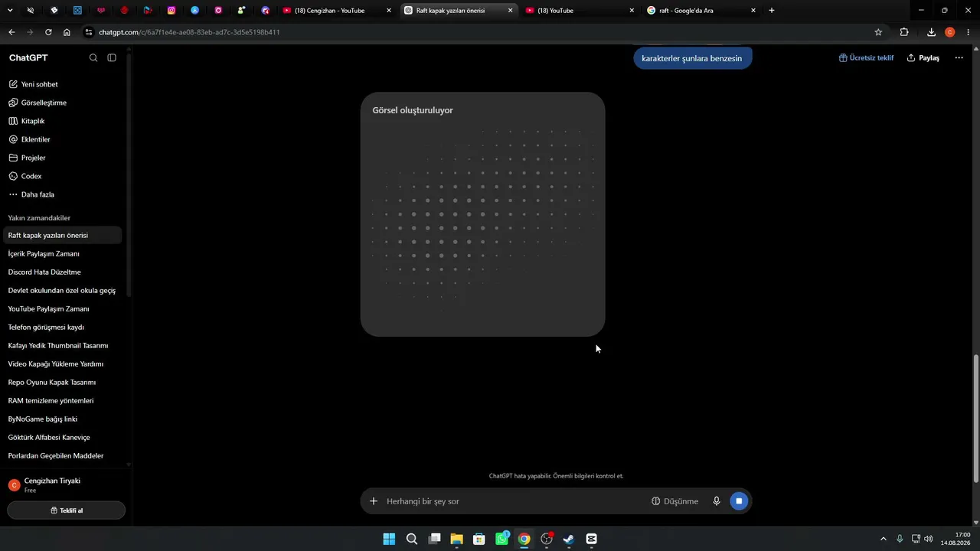Open CapCut from the taskbar
Viewport: 980px width, 551px height.
pyautogui.click(x=591, y=539)
